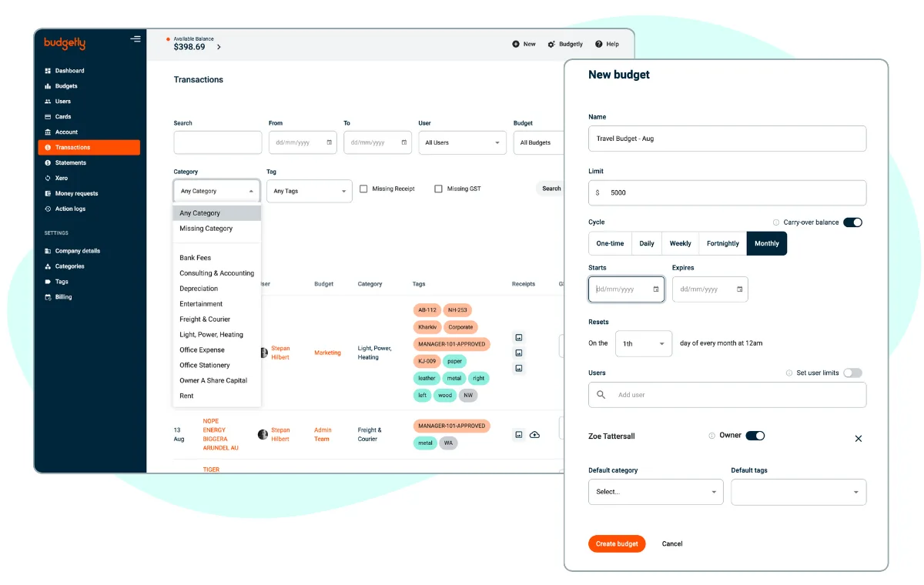Click the Xero sync icon in sidebar

point(48,179)
